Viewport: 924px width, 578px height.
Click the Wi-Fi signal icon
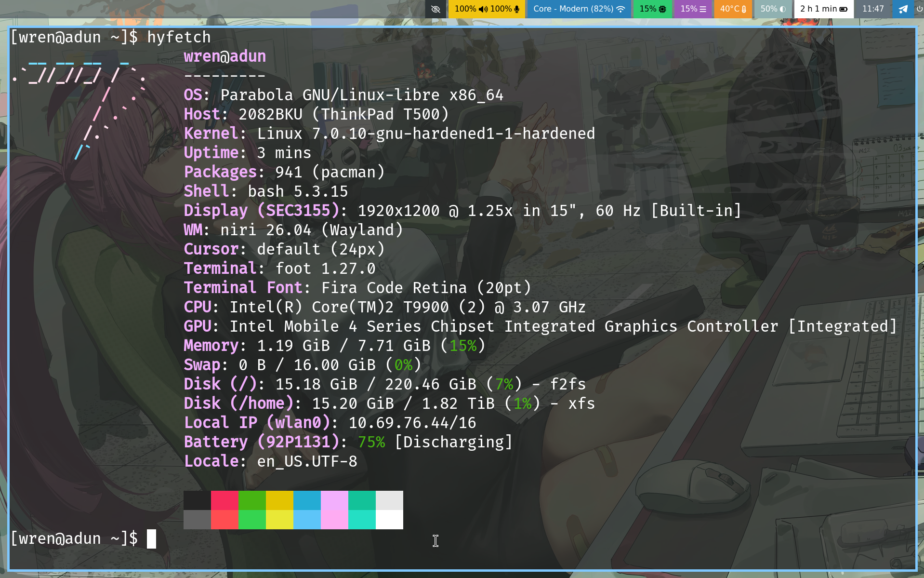pos(620,9)
